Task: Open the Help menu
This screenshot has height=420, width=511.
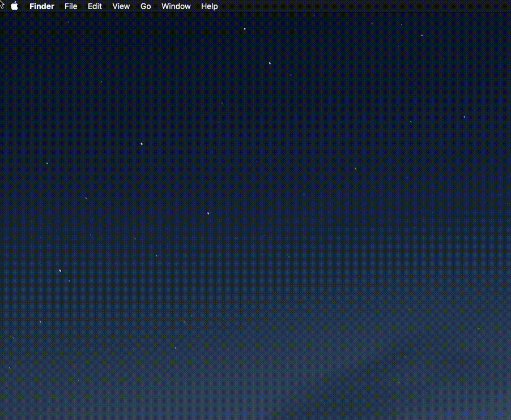Action: 209,6
